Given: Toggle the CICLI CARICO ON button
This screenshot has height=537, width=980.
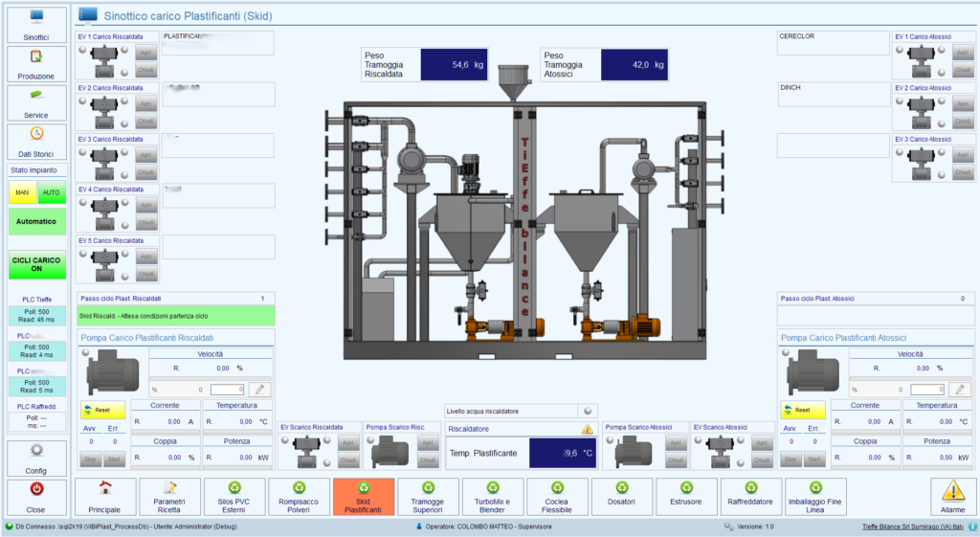Looking at the screenshot, I should [x=36, y=264].
